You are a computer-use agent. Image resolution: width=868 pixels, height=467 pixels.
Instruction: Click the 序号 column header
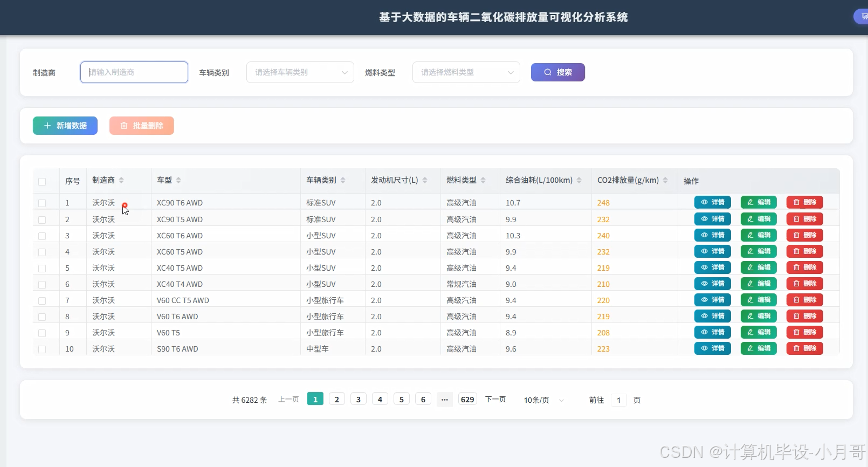click(73, 181)
